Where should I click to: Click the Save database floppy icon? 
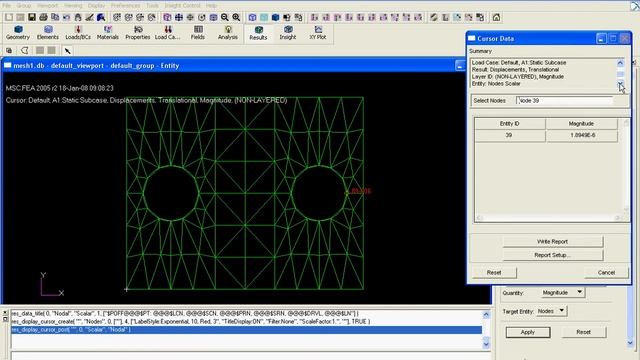pyautogui.click(x=31, y=17)
